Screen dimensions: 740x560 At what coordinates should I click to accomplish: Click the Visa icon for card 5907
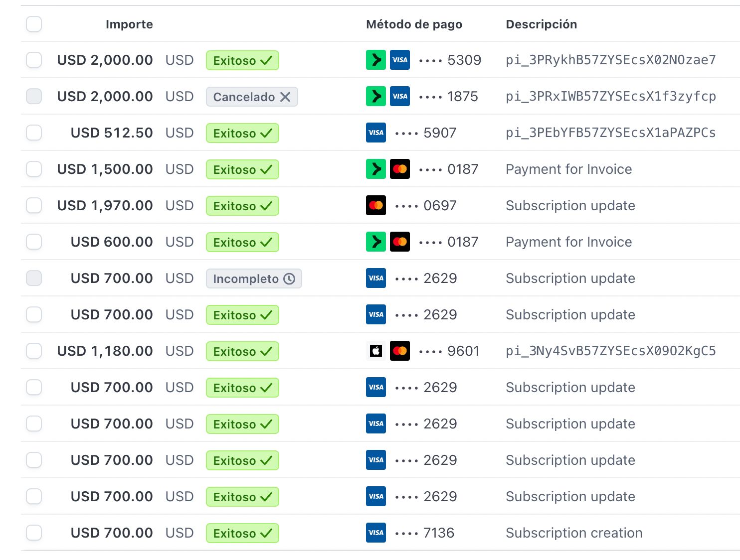click(x=375, y=133)
